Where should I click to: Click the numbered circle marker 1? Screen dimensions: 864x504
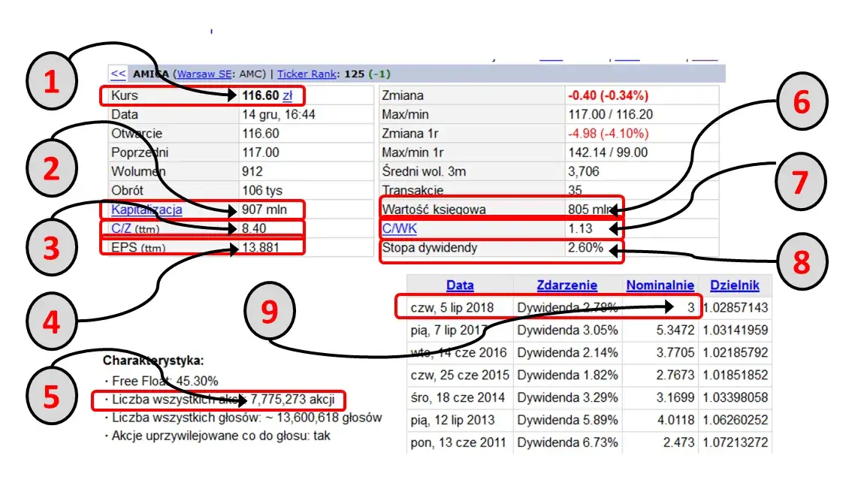pos(52,81)
